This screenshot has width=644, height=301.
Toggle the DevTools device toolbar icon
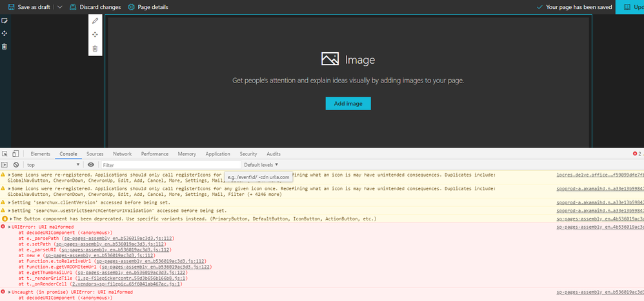(15, 154)
